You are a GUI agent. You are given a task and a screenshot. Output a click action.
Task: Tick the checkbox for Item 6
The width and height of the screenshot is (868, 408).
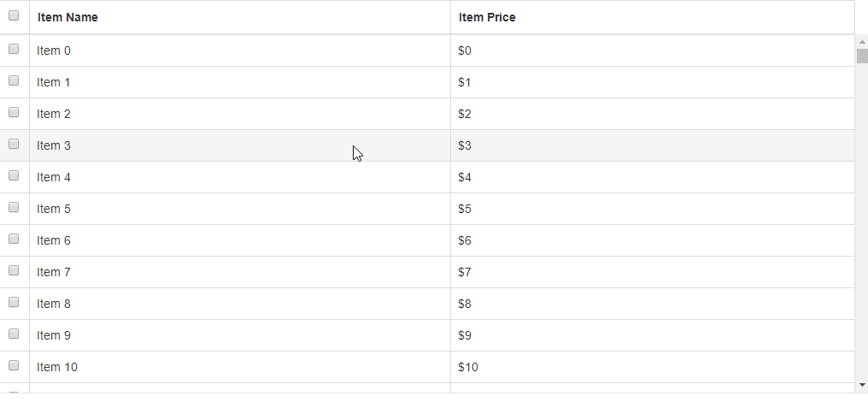(x=14, y=239)
